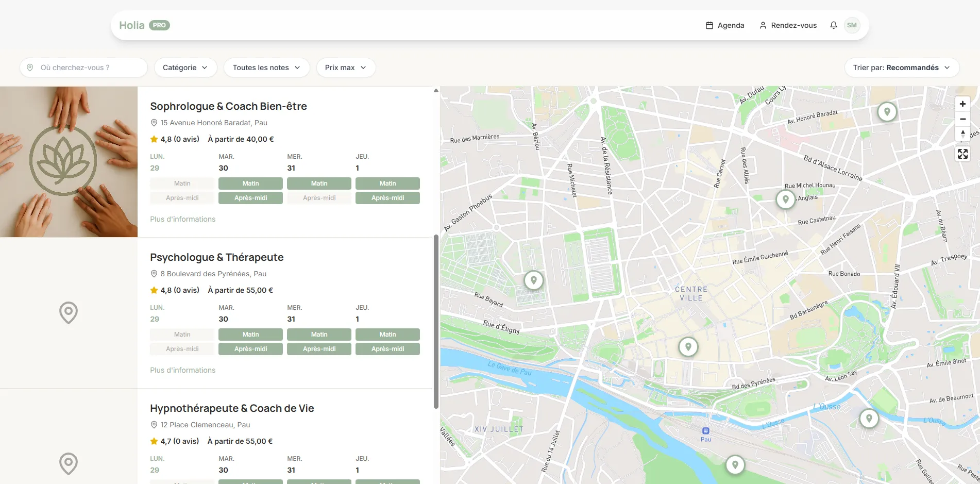Go to Rendez-vous section

[788, 25]
